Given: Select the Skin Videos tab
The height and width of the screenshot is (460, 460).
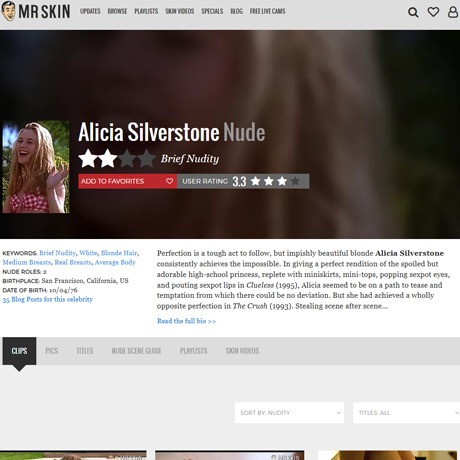Looking at the screenshot, I should coord(242,351).
